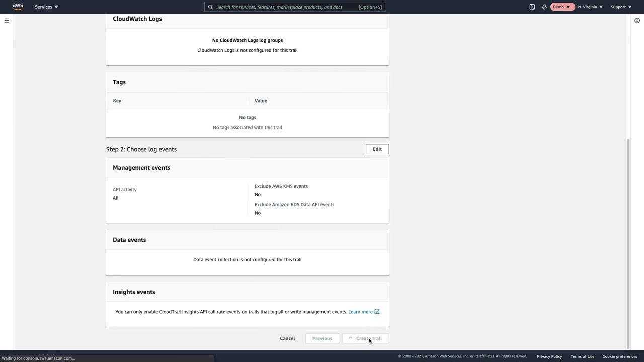Screen dimensions: 644x362
Task: Open the Learn more link
Action: click(x=360, y=312)
